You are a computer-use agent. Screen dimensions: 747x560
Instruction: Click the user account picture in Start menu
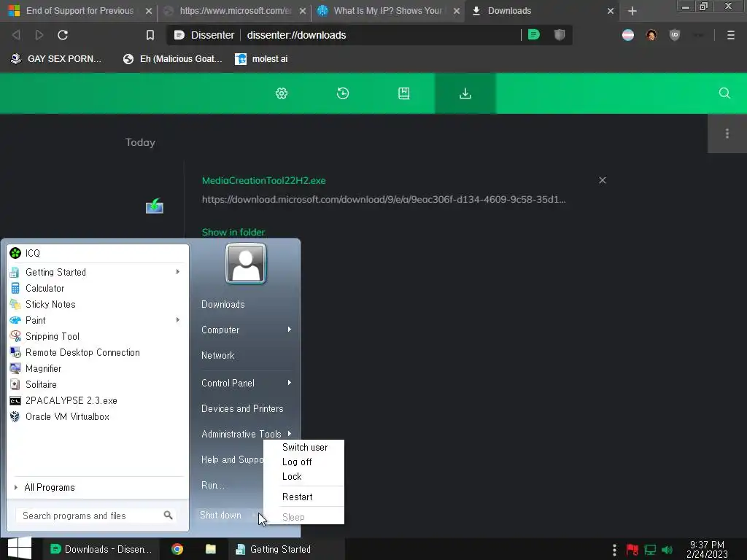[246, 263]
